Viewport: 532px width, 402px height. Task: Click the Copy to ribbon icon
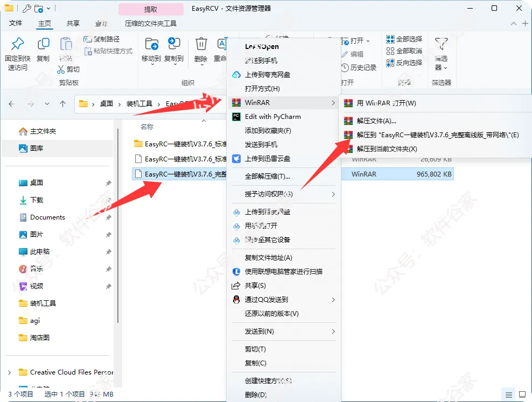[x=174, y=44]
